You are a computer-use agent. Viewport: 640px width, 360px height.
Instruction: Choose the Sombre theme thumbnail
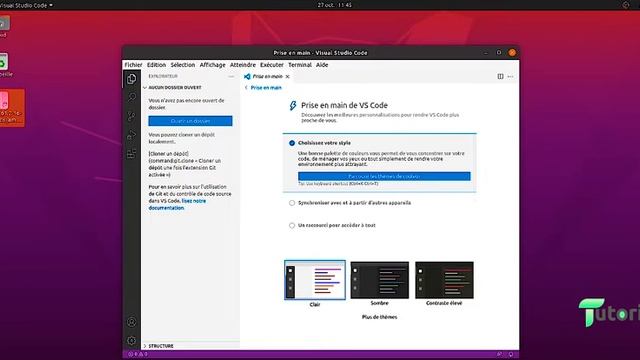coord(379,280)
